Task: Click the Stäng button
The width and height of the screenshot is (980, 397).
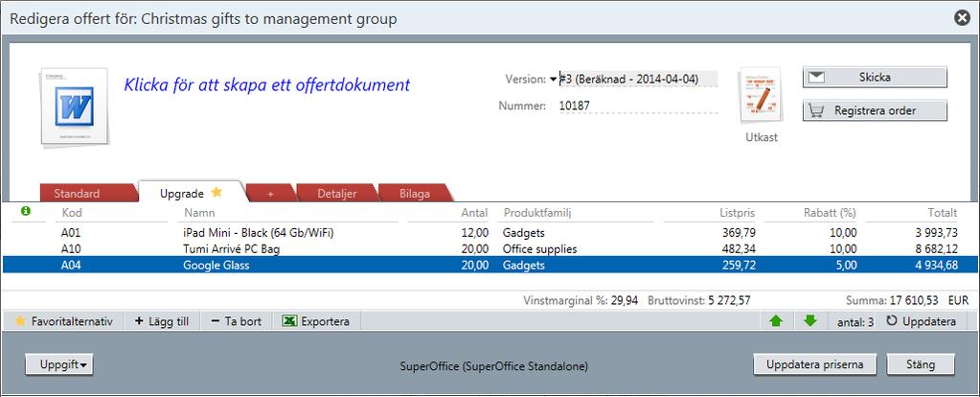Action: click(x=920, y=364)
